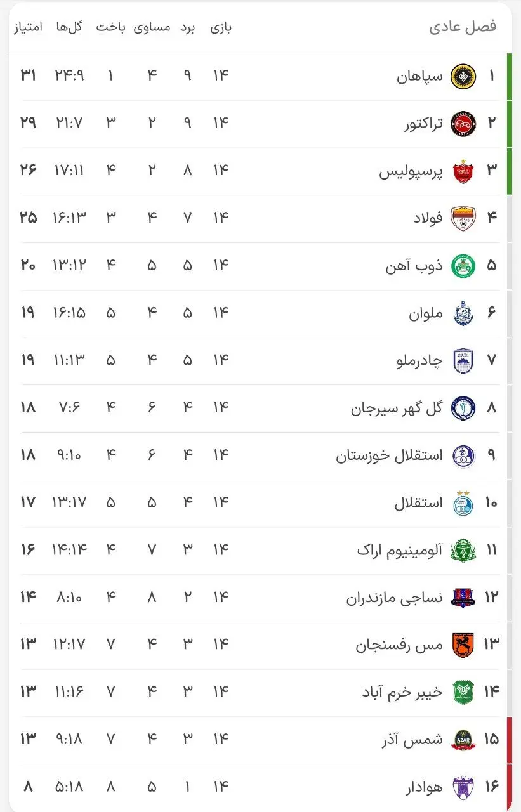
Task: Sort by the امتیاز column header
Action: point(28,27)
